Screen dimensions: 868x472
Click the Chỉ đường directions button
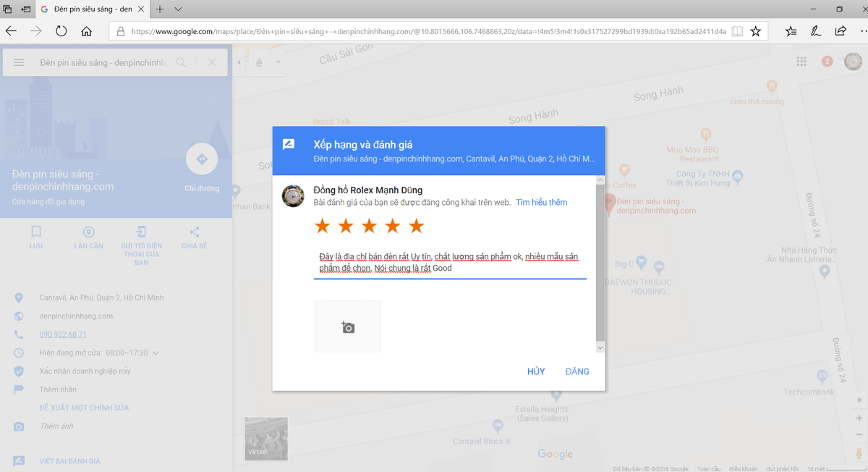click(202, 160)
